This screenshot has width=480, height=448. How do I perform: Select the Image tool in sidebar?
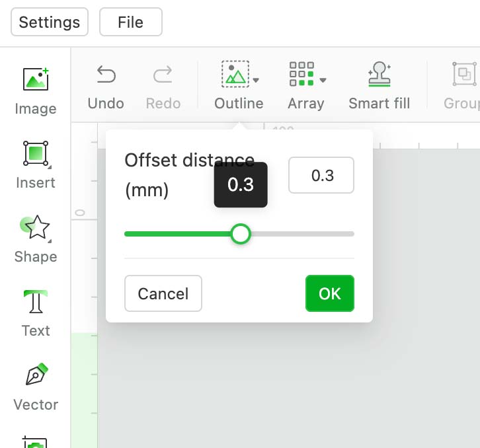tap(36, 91)
